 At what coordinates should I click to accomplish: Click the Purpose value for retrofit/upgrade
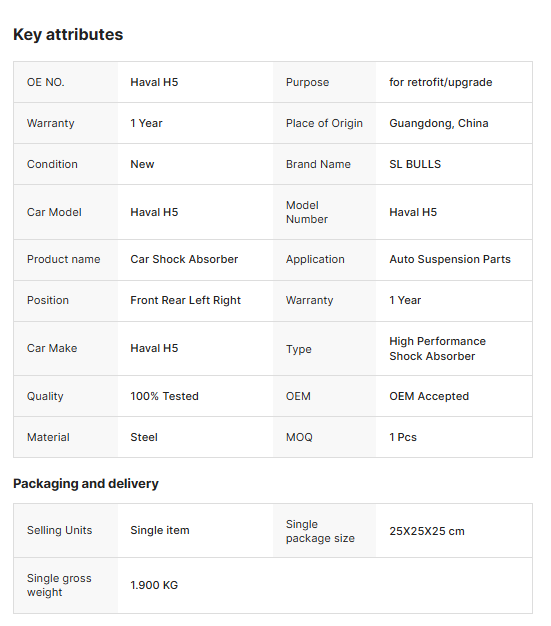[440, 82]
